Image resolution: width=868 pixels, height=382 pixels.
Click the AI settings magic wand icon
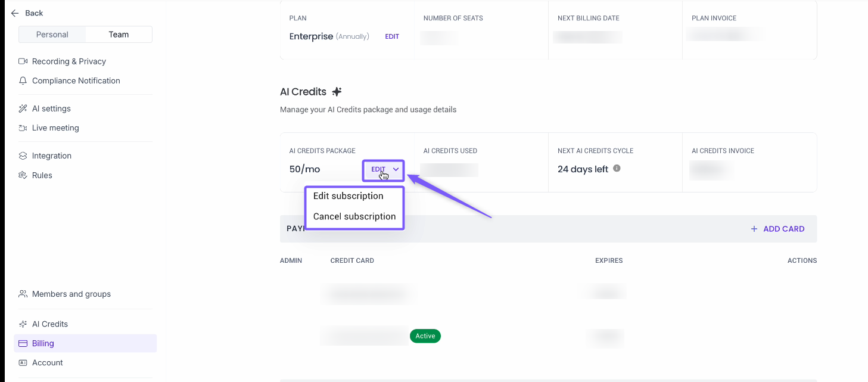pyautogui.click(x=23, y=108)
